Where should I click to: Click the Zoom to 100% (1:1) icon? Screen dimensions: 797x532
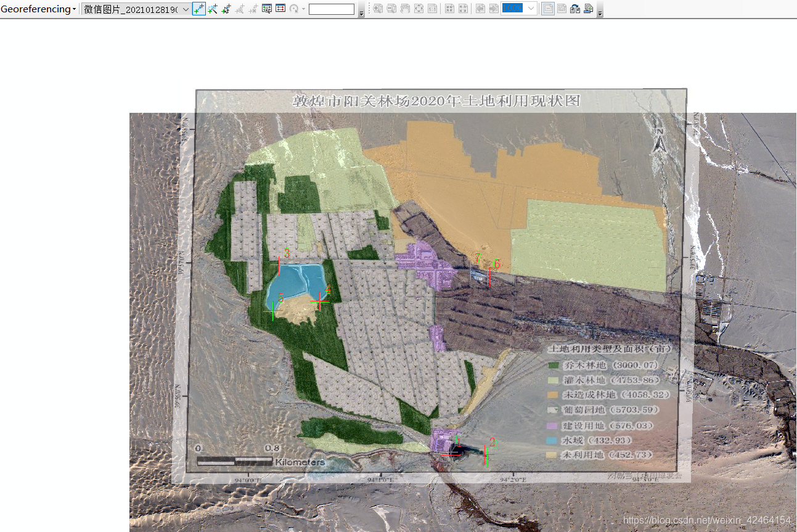433,9
